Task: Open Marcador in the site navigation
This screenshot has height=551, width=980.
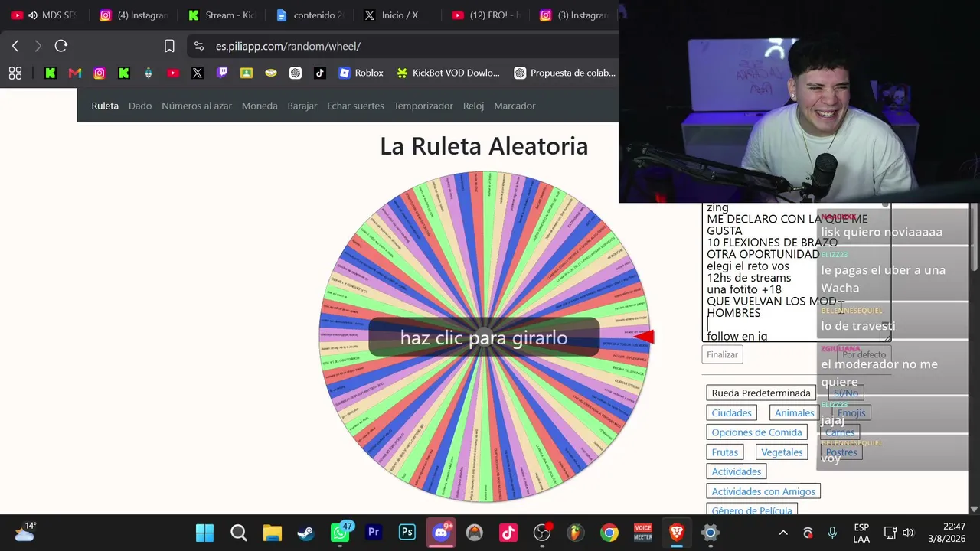Action: pyautogui.click(x=514, y=106)
